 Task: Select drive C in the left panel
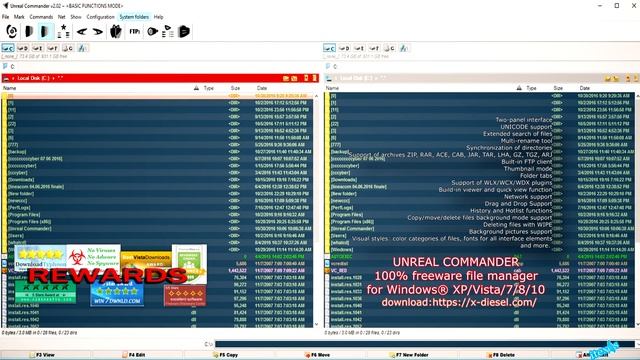8,48
